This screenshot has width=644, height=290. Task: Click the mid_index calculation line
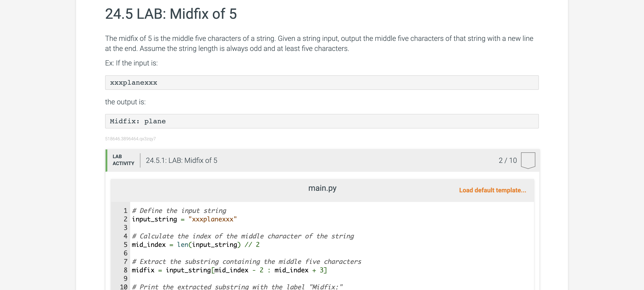click(195, 245)
